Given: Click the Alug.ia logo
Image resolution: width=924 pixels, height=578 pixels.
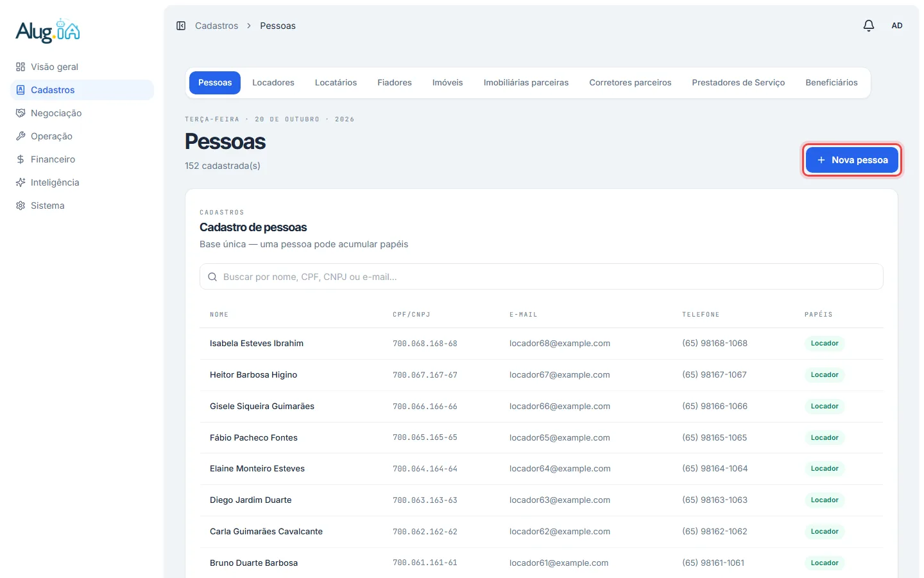Looking at the screenshot, I should click(48, 30).
